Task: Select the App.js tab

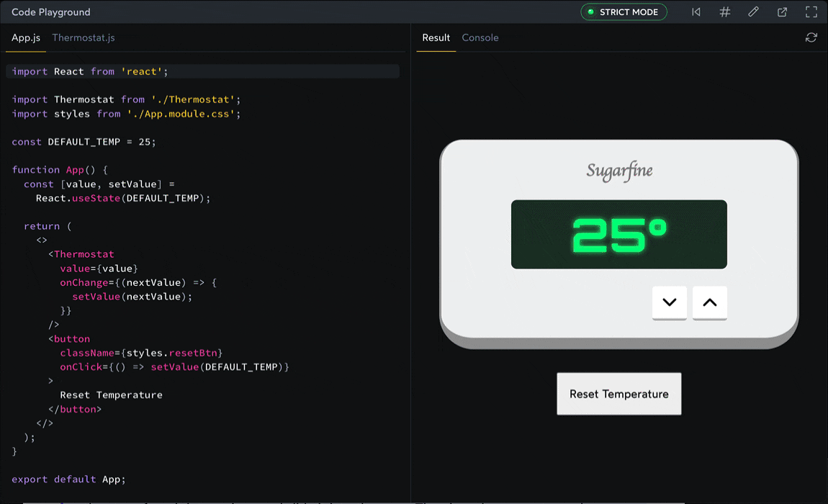Action: [25, 37]
